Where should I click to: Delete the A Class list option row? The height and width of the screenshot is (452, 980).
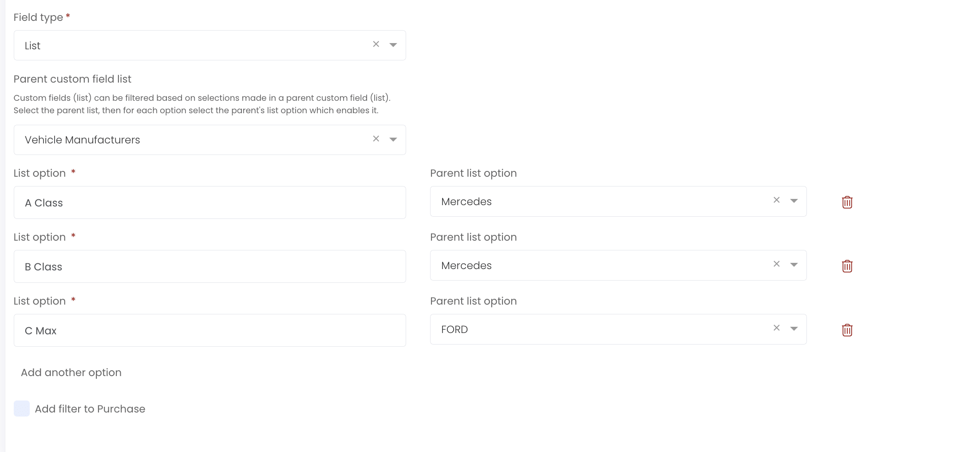coord(847,202)
